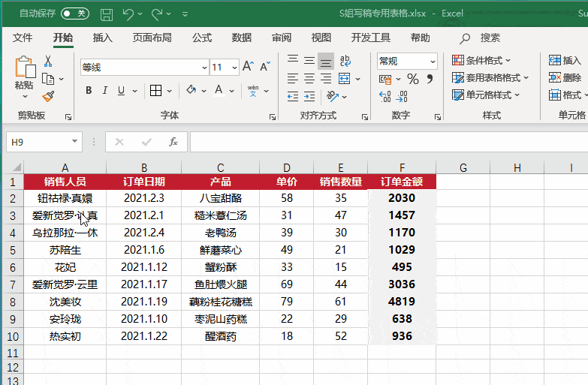Viewport: 588px width, 385px height.
Task: Click the Top Align icon
Action: coord(293,60)
